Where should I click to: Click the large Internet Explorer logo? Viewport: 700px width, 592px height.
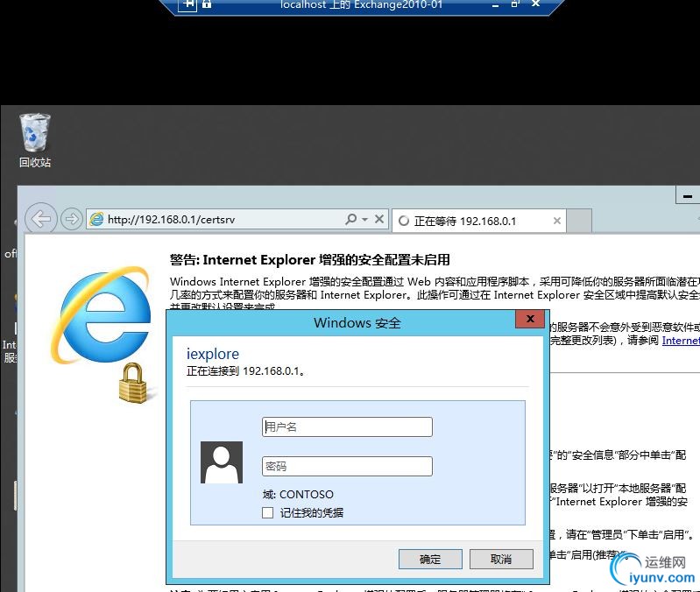coord(102,315)
